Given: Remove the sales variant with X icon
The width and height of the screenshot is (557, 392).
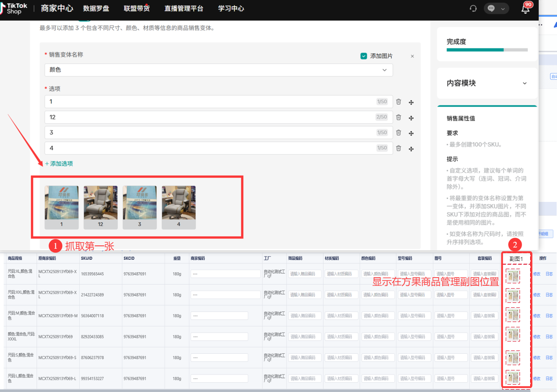Looking at the screenshot, I should 412,56.
